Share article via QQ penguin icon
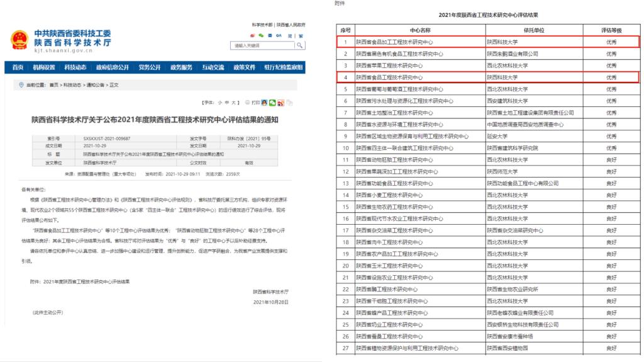Image resolution: width=644 pixels, height=362 pixels. pyautogui.click(x=265, y=102)
